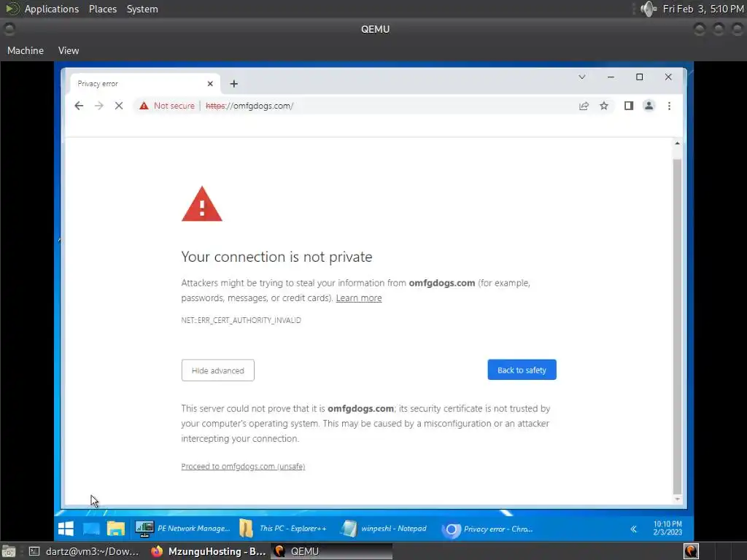Click the Chrome page vertical scrollbar thumb
This screenshot has height=560, width=747.
click(x=677, y=326)
